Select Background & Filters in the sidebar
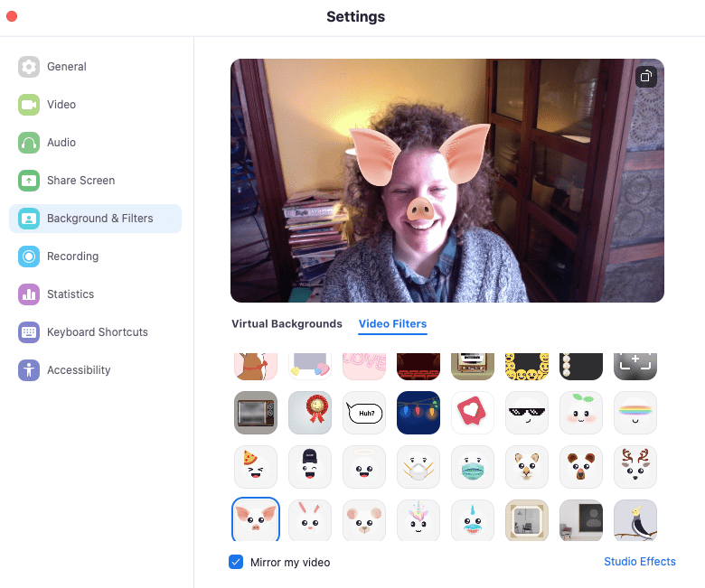 [x=99, y=219]
